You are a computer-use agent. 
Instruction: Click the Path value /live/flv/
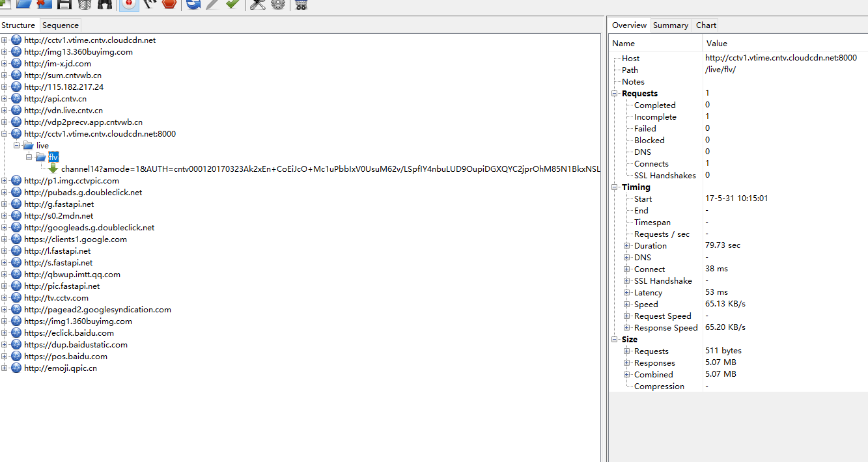pos(720,70)
